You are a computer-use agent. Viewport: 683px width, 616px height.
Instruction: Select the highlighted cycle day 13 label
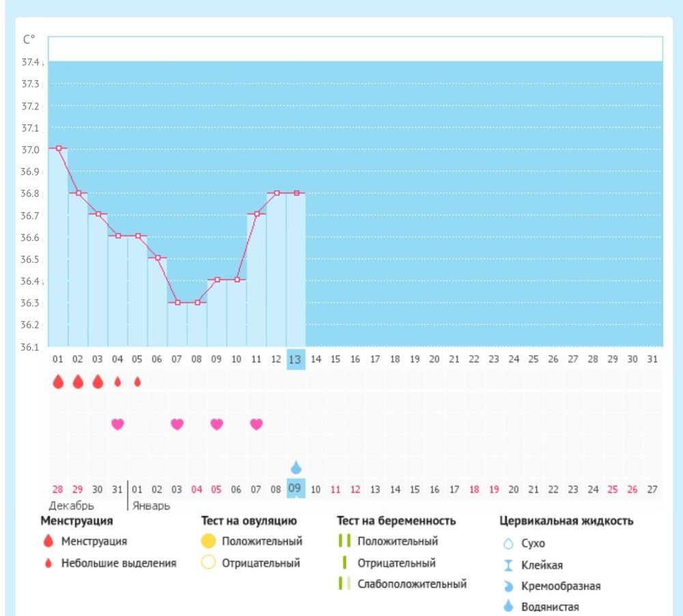pyautogui.click(x=296, y=359)
